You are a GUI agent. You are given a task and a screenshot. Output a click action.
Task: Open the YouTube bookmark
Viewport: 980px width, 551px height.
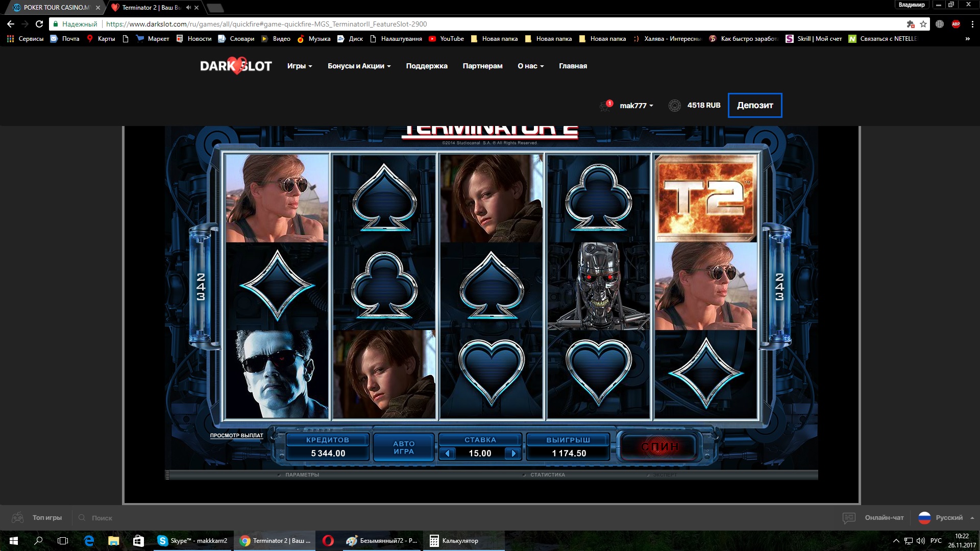pos(447,39)
